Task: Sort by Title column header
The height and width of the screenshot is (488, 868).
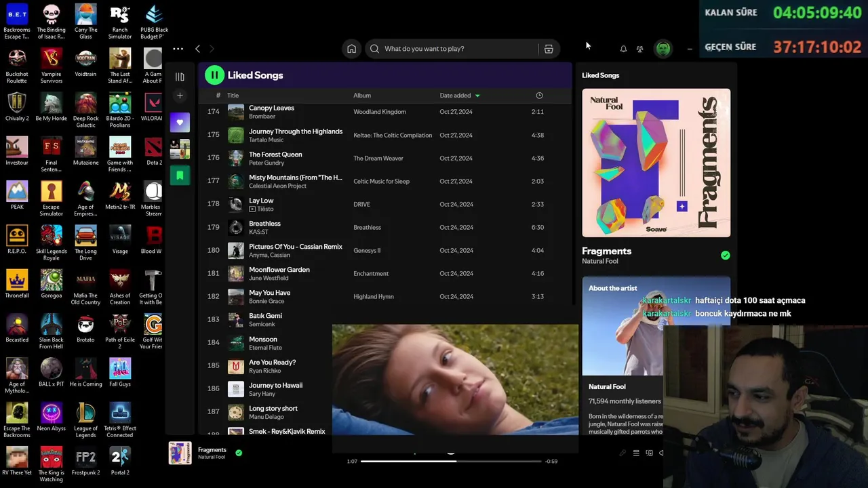Action: tap(233, 96)
